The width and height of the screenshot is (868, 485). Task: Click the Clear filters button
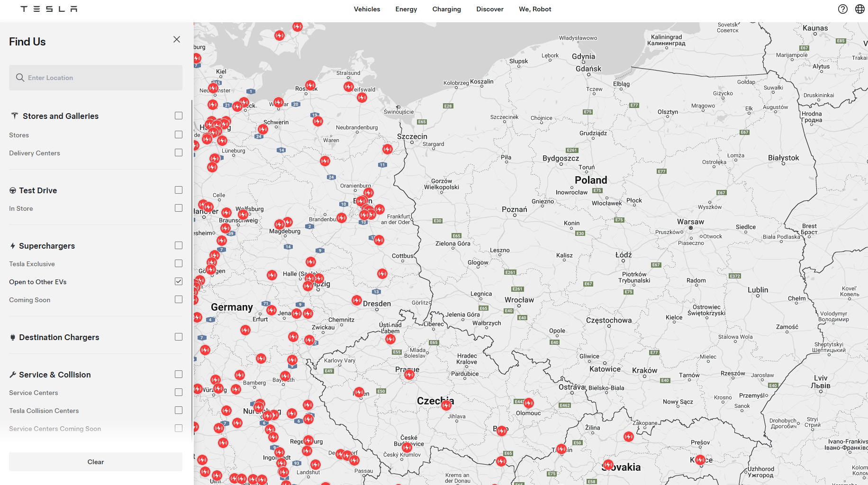pos(96,462)
